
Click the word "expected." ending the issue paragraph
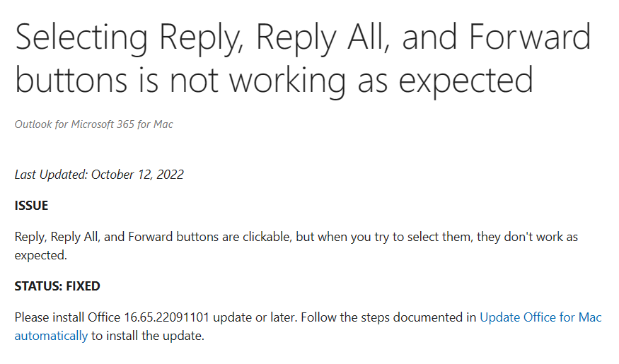tap(40, 256)
